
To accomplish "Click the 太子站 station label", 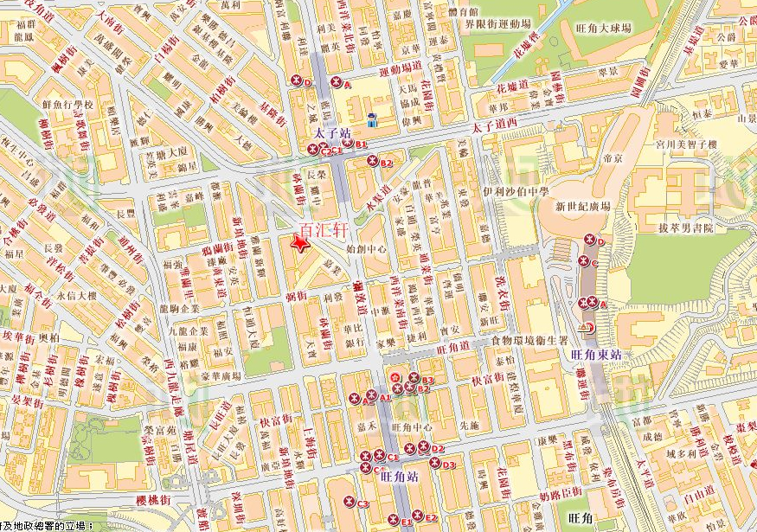I will 331,135.
